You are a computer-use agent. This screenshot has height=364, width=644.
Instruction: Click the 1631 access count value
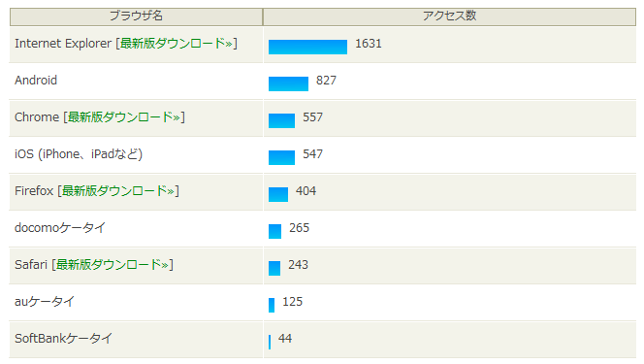[369, 44]
